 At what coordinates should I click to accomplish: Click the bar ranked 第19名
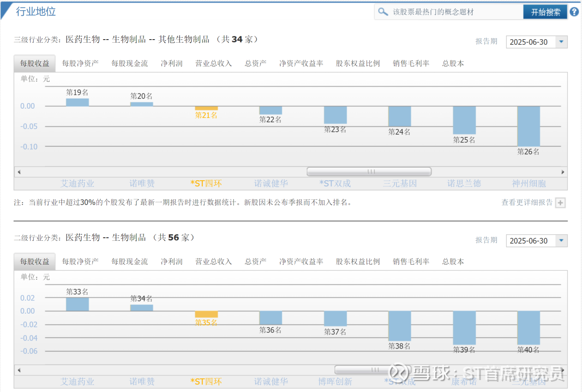pyautogui.click(x=78, y=102)
